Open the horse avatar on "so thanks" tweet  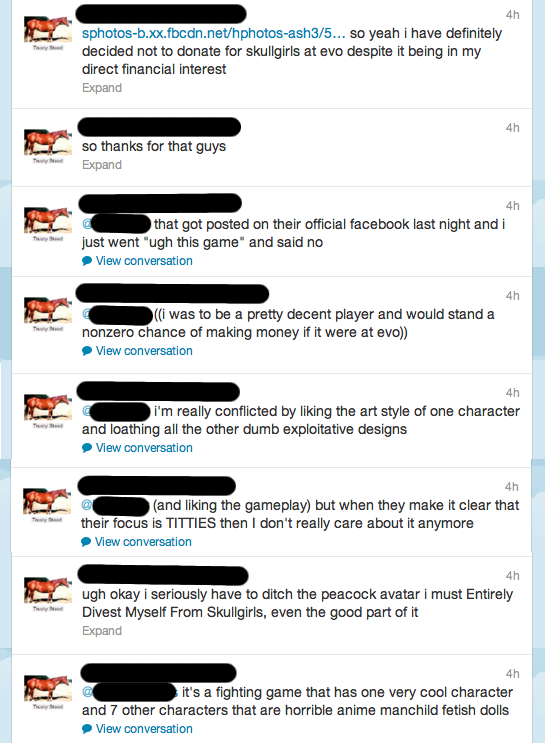pos(48,146)
